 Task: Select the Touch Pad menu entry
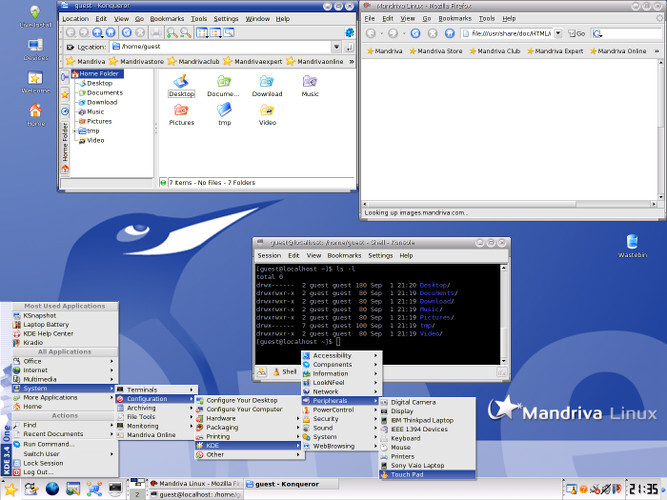point(427,474)
